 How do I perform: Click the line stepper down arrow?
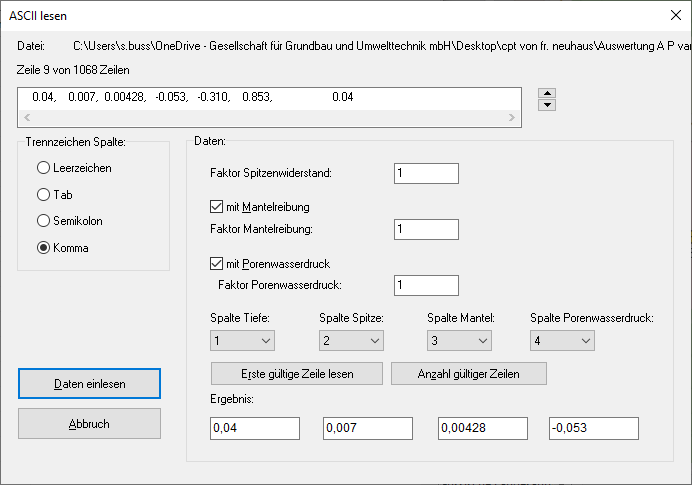tap(547, 106)
